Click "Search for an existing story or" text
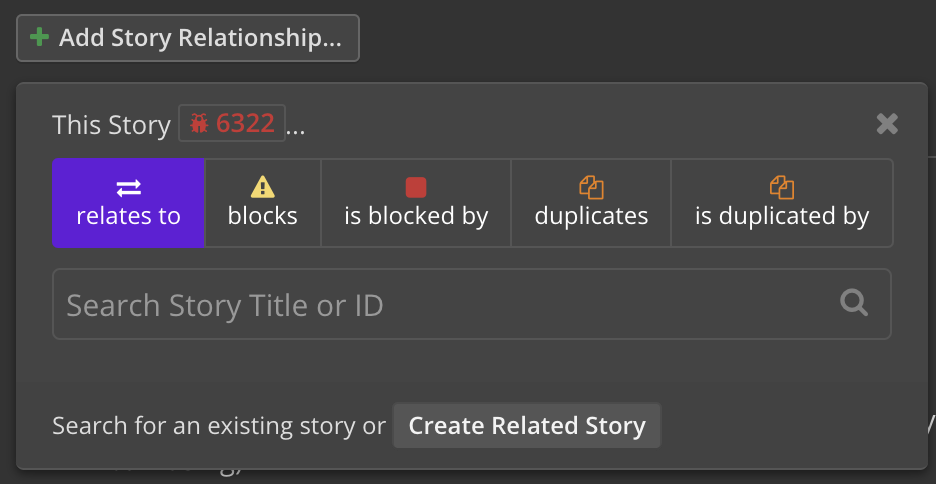 219,426
